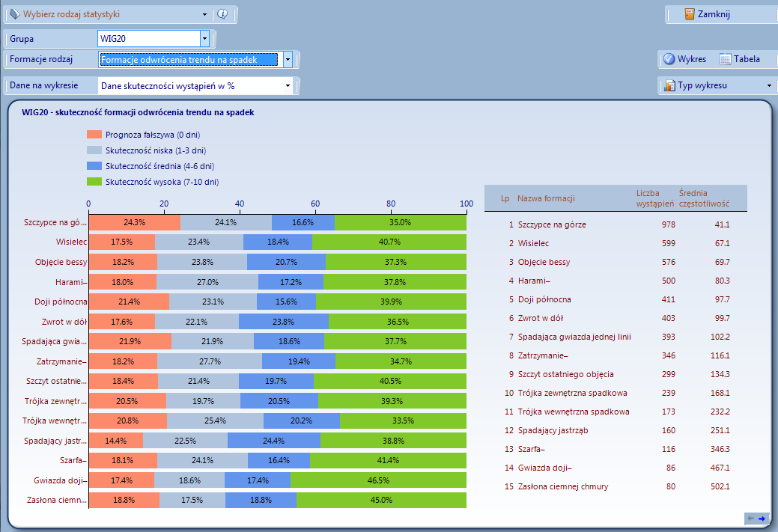This screenshot has height=532, width=778.
Task: Select the Wisielec row in the table
Action: [616, 243]
